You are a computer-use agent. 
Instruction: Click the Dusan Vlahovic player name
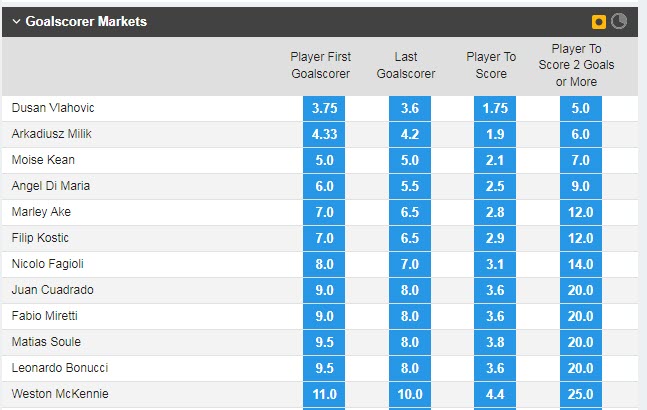(51, 108)
